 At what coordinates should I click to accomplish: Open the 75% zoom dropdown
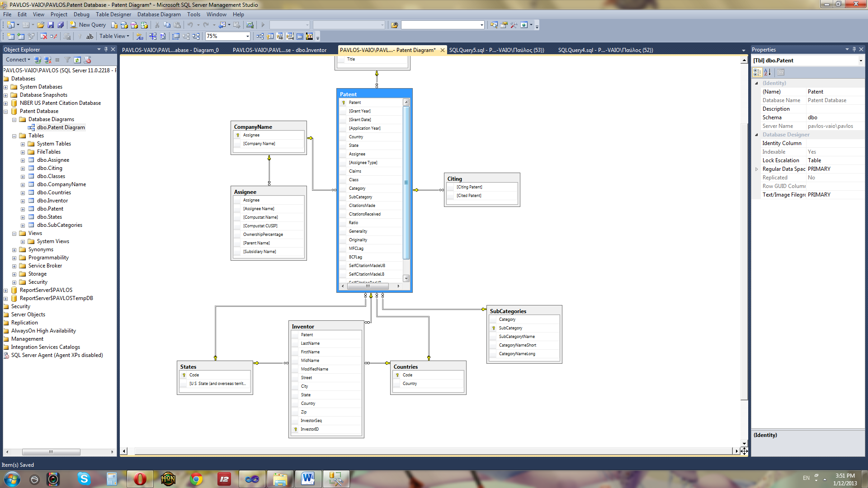tap(247, 36)
